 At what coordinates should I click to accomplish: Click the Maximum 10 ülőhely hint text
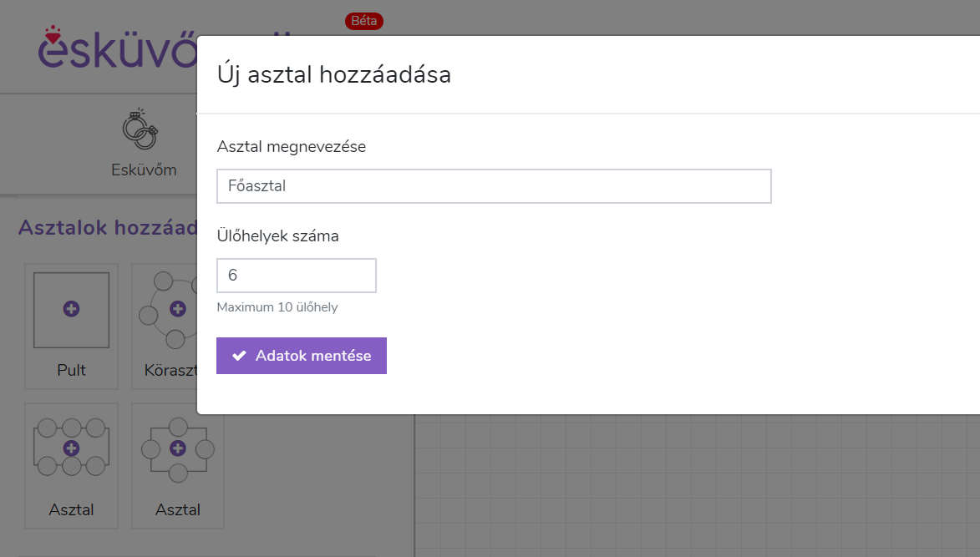point(277,307)
